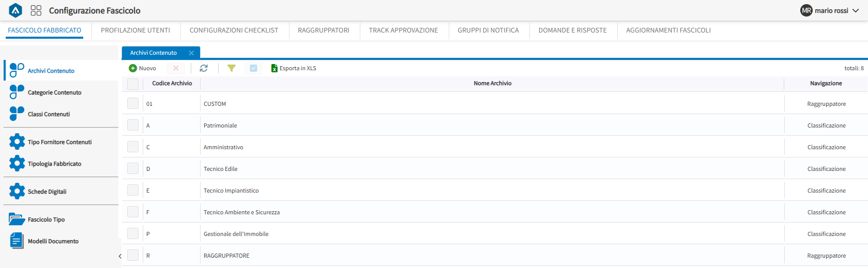Viewport: 868px width, 268px height.
Task: Click the Tipologia Fabbricato gear icon
Action: [x=17, y=163]
